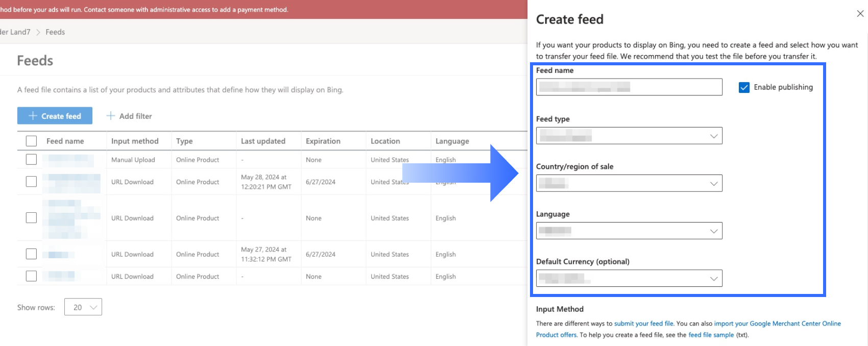Expand the Feed type dropdown
This screenshot has height=346, width=868.
[x=713, y=136]
